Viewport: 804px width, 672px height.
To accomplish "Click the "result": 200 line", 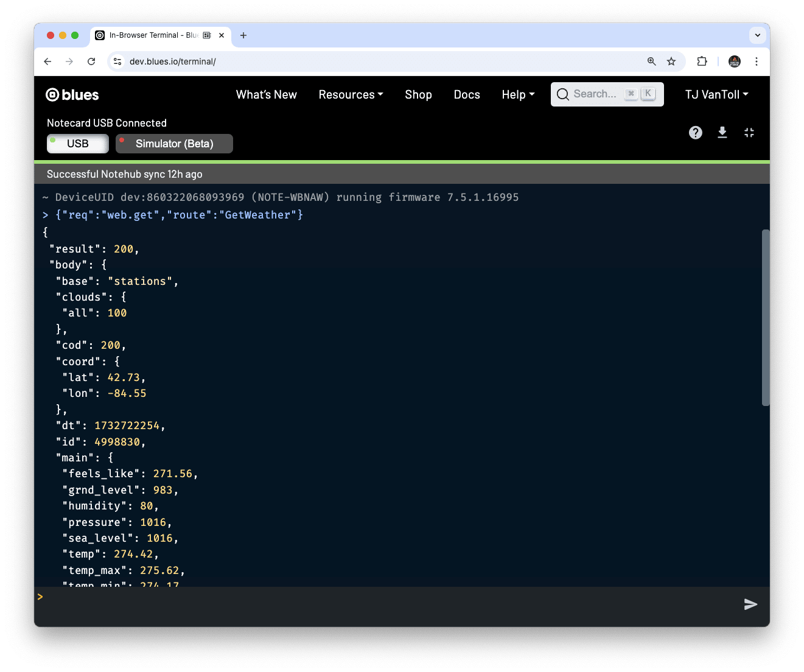I will point(94,249).
